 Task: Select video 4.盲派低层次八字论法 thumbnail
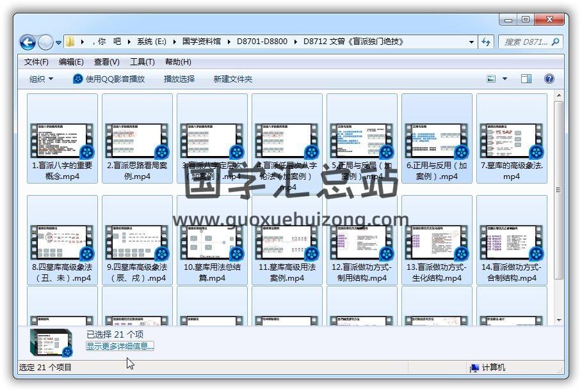tap(287, 141)
